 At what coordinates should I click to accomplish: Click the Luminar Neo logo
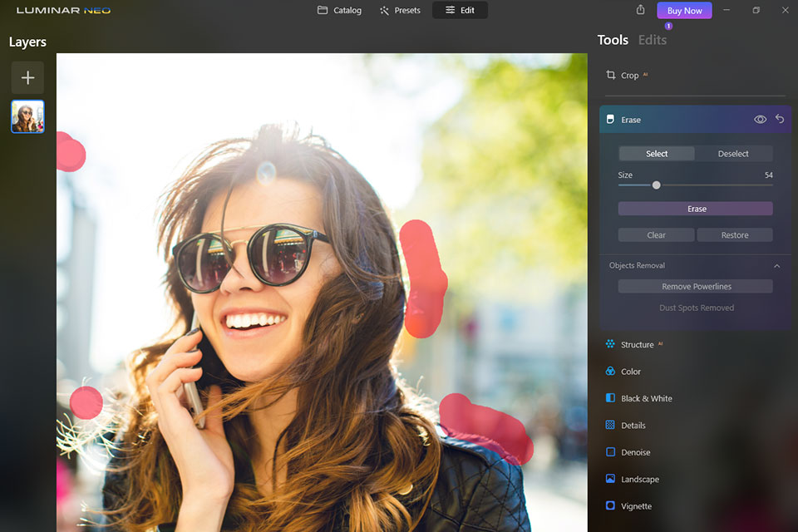coord(64,10)
